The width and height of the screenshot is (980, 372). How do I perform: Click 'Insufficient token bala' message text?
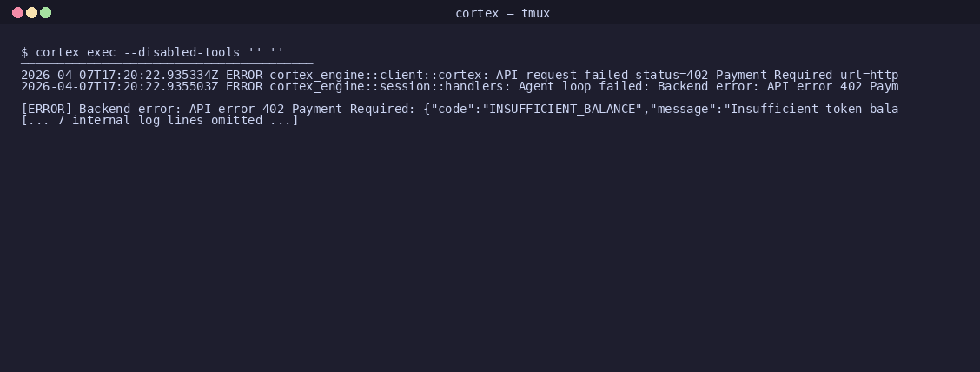click(814, 109)
